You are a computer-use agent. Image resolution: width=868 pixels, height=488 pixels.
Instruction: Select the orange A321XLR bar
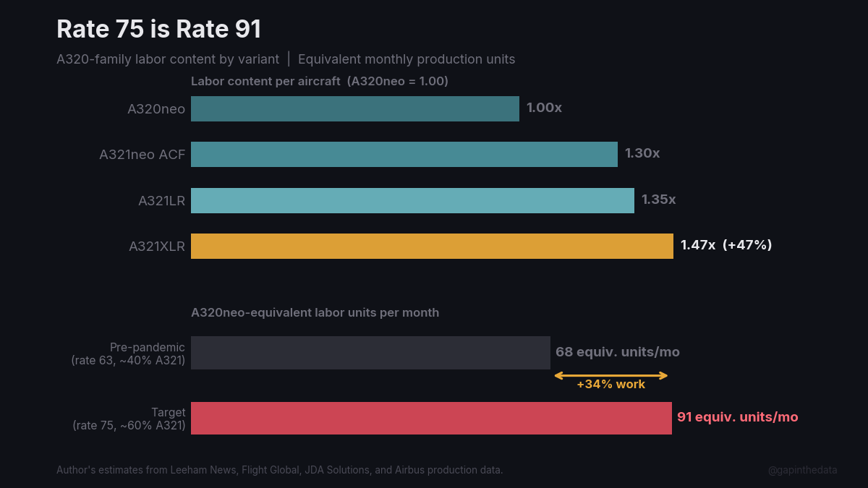pyautogui.click(x=432, y=246)
